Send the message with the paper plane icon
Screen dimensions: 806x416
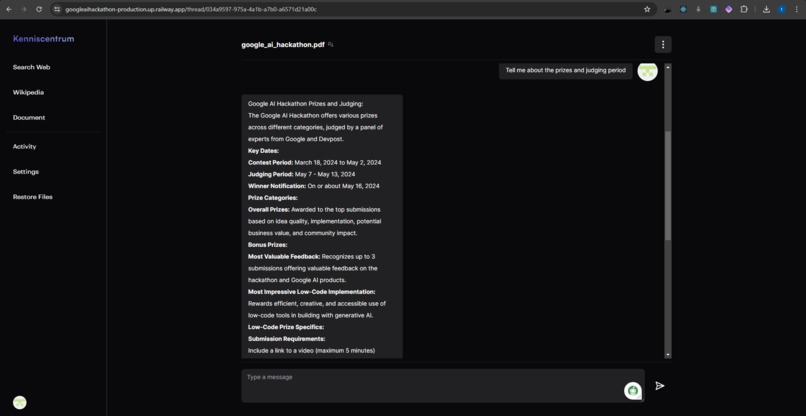660,386
